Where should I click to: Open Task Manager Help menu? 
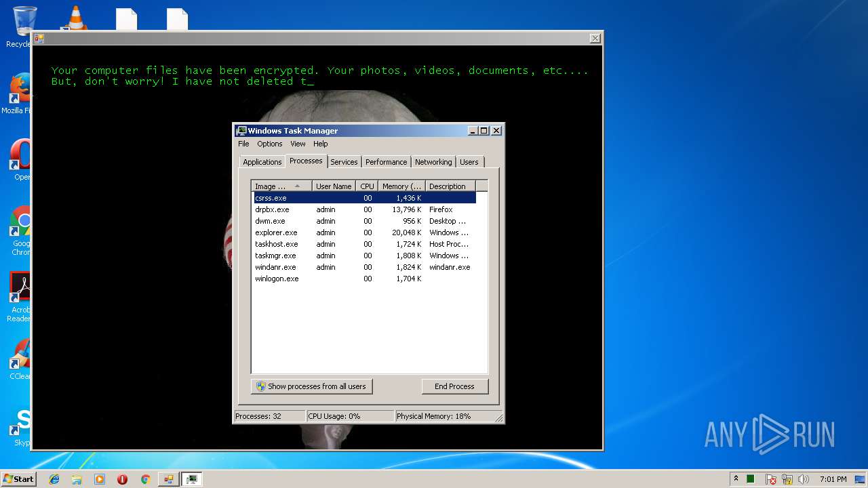pos(320,144)
